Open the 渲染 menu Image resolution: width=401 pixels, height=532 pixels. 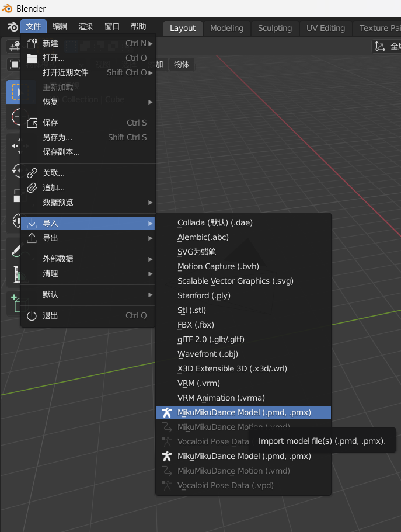(x=86, y=26)
